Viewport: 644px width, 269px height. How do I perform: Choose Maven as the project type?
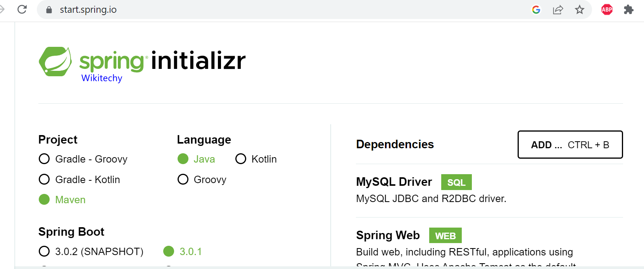(62, 200)
